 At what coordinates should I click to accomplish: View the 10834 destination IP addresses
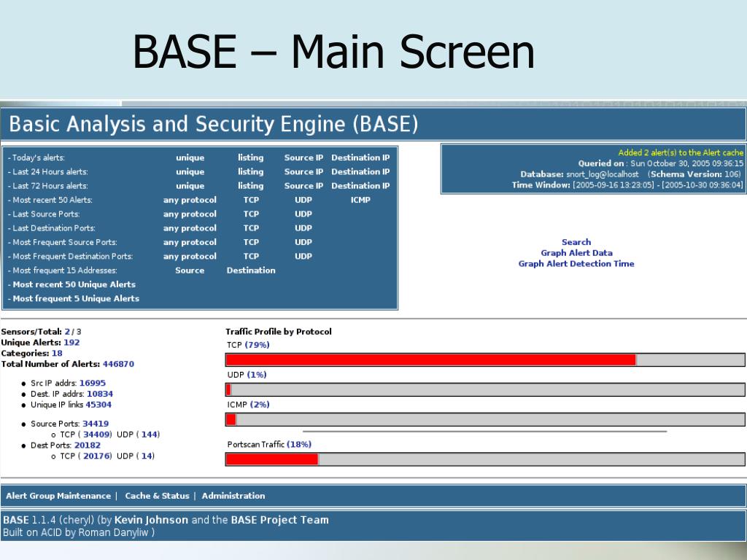tap(100, 394)
